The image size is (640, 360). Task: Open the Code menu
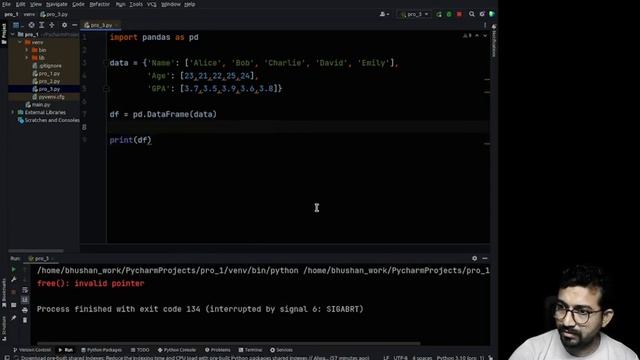pyautogui.click(x=78, y=4)
